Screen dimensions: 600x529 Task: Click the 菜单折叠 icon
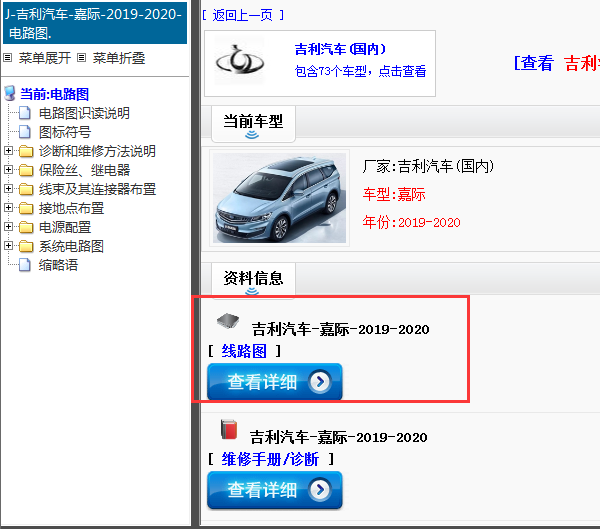(x=81, y=58)
